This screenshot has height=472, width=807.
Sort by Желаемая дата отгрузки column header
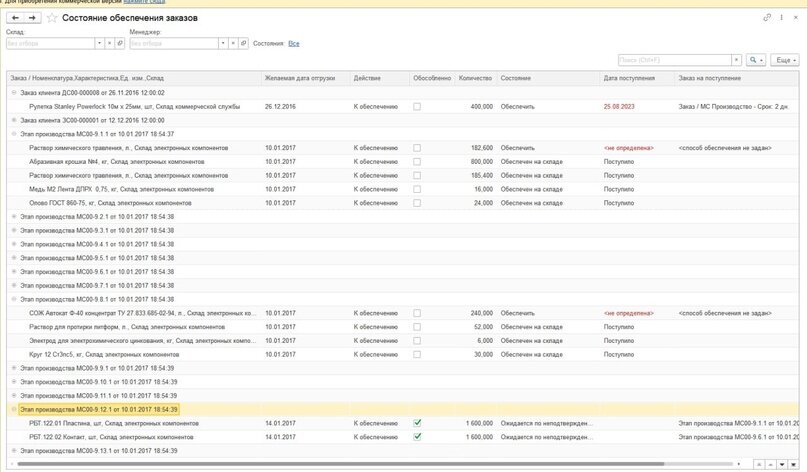(306, 78)
